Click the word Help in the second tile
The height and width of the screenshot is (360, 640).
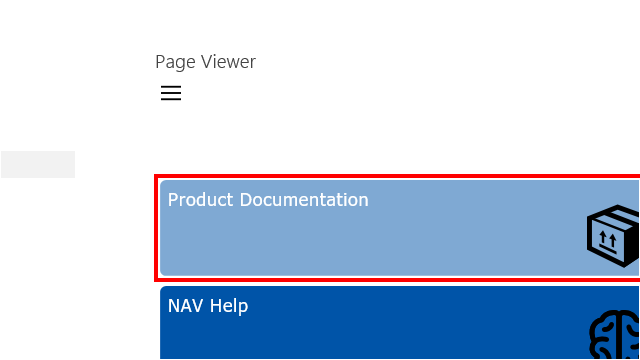pyautogui.click(x=229, y=306)
